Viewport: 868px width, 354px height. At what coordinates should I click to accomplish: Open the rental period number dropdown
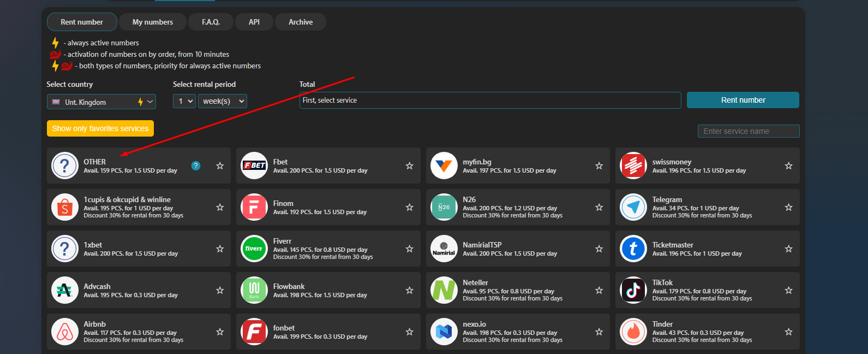click(184, 101)
